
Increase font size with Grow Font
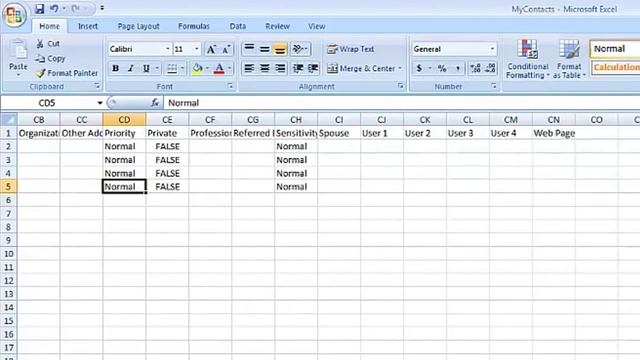coord(211,49)
